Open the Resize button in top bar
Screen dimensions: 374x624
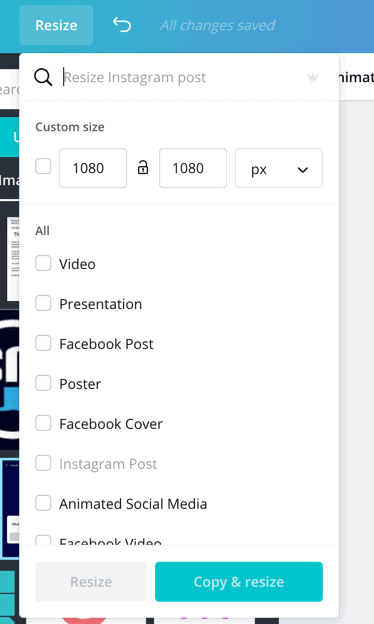click(x=56, y=25)
